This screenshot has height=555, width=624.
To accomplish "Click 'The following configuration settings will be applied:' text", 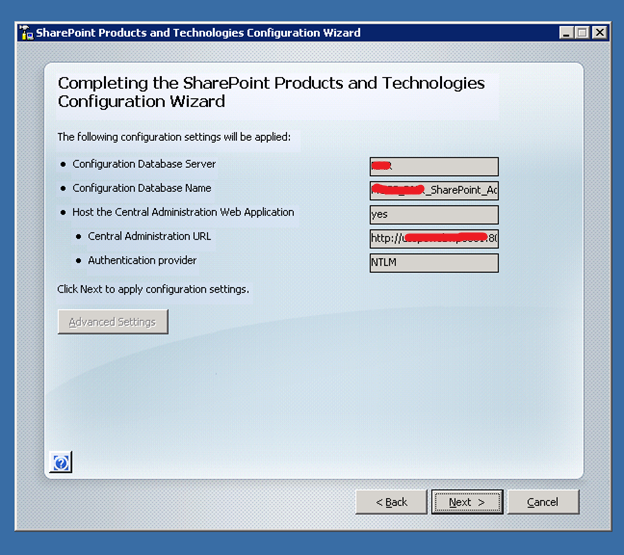I will pos(174,137).
